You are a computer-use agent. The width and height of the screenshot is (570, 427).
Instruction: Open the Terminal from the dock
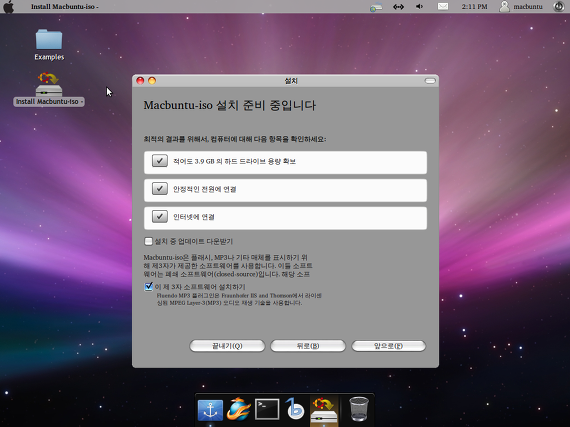(267, 409)
